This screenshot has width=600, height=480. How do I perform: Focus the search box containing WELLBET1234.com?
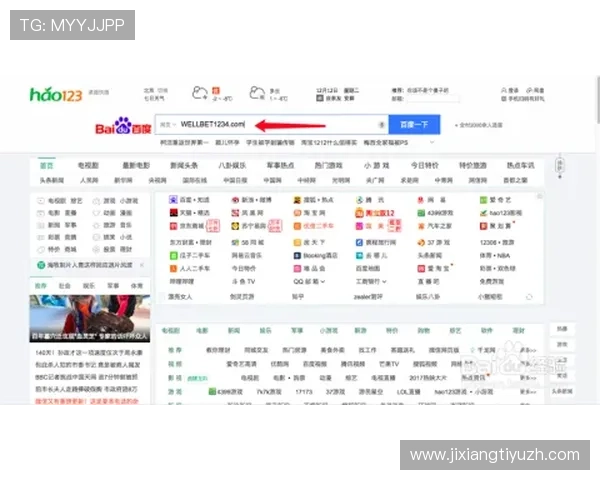(x=272, y=124)
